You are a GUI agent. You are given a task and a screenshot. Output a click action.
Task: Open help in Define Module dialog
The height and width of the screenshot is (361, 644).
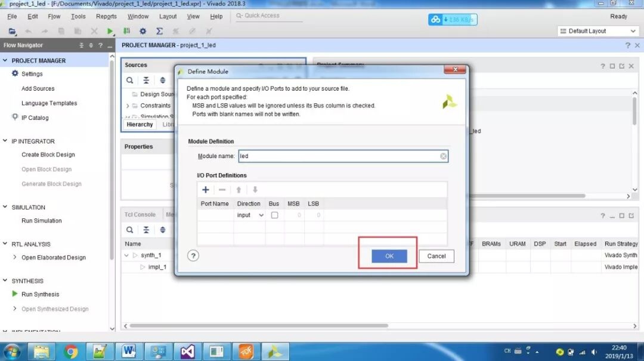pos(193,256)
